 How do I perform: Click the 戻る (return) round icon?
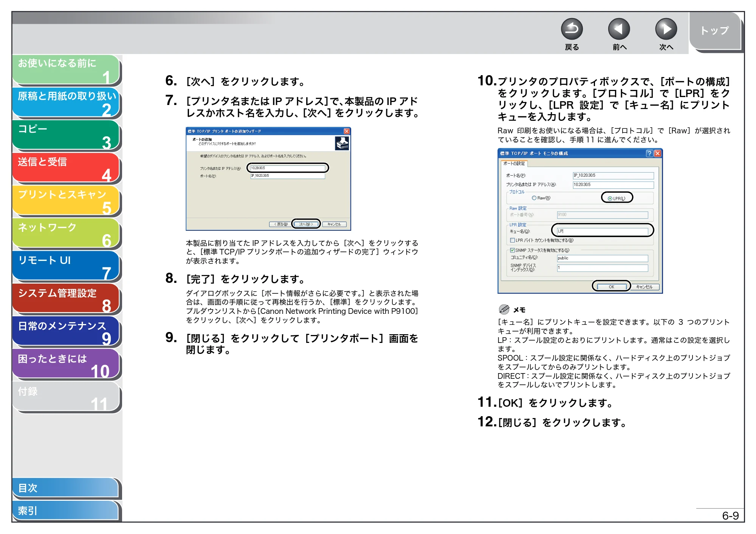(x=572, y=29)
